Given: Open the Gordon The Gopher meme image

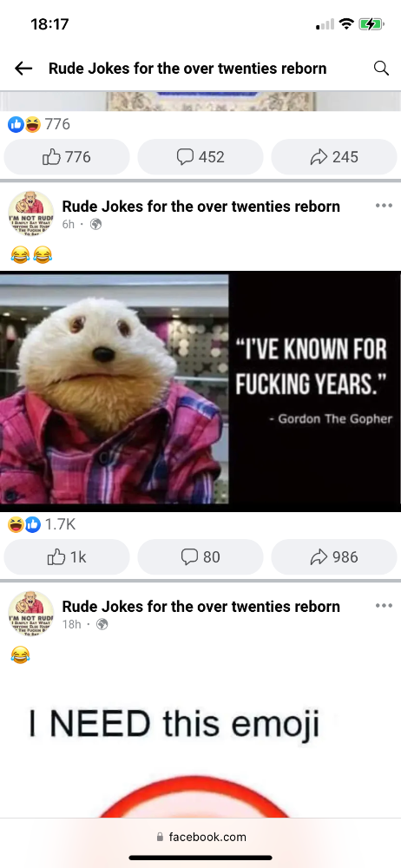Looking at the screenshot, I should pyautogui.click(x=200, y=391).
